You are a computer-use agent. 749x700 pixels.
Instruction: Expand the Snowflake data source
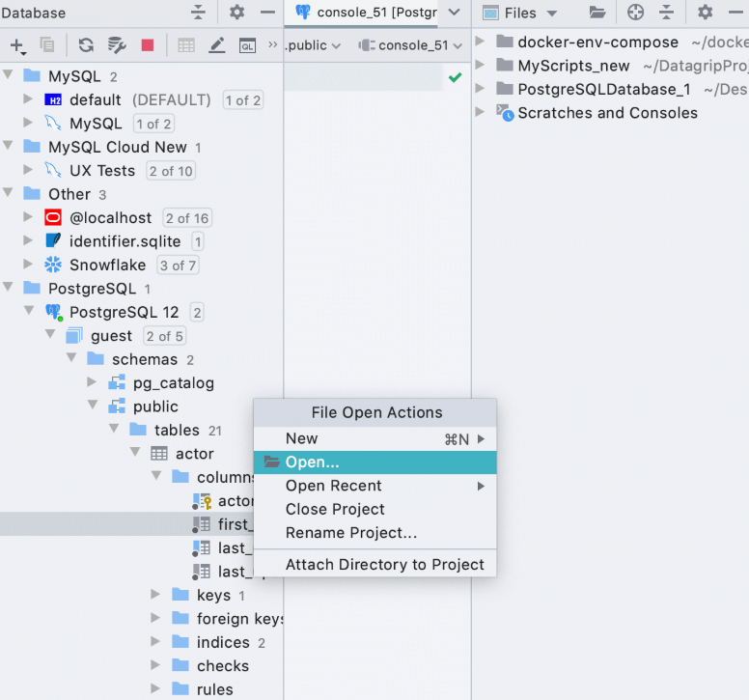[28, 264]
